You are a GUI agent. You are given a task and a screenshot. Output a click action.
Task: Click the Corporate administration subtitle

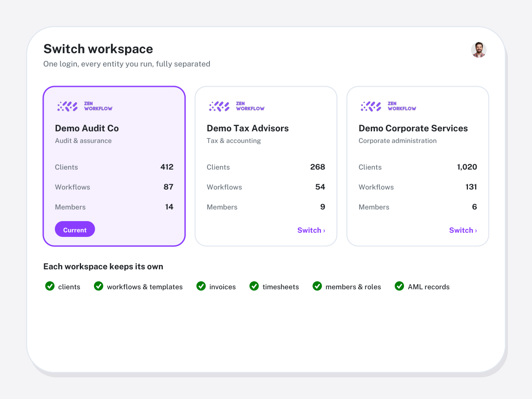398,141
